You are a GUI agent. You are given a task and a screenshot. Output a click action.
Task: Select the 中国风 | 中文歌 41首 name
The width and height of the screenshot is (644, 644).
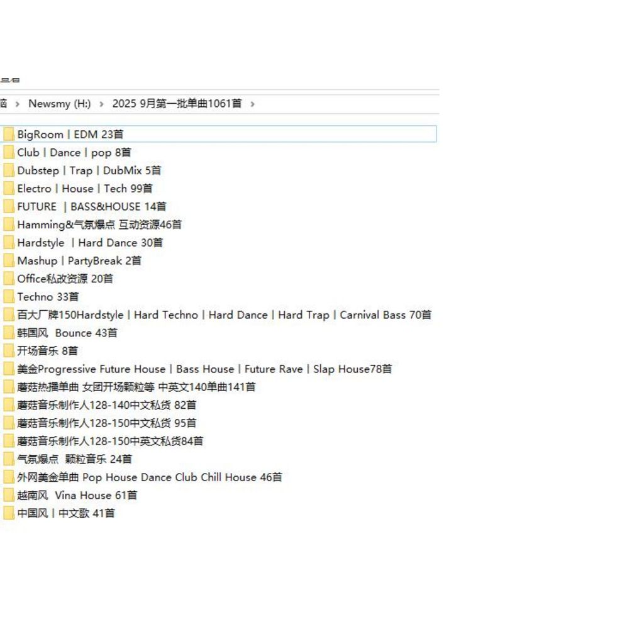pos(65,514)
